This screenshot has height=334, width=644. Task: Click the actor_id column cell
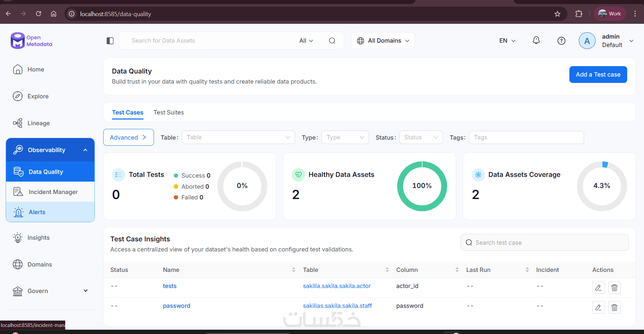(407, 286)
